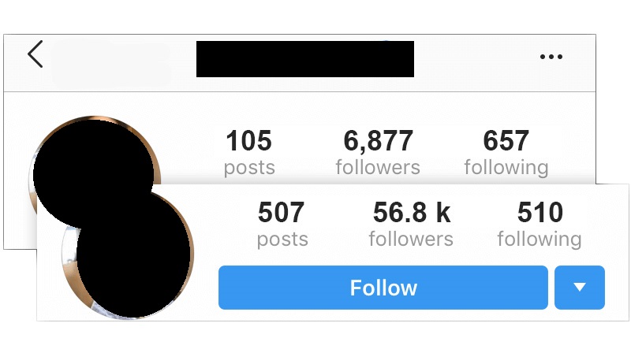Image resolution: width=631 pixels, height=364 pixels.
Task: Open the three-dot more options menu
Action: 551,57
